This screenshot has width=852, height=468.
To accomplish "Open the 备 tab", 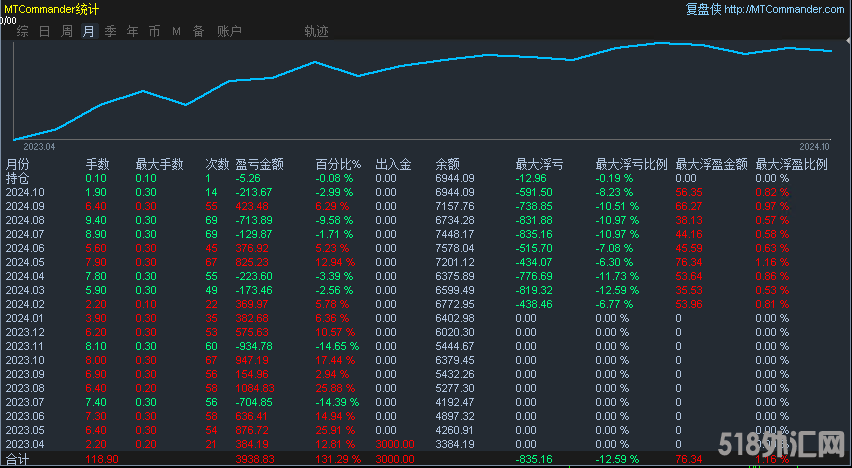I will pyautogui.click(x=198, y=31).
